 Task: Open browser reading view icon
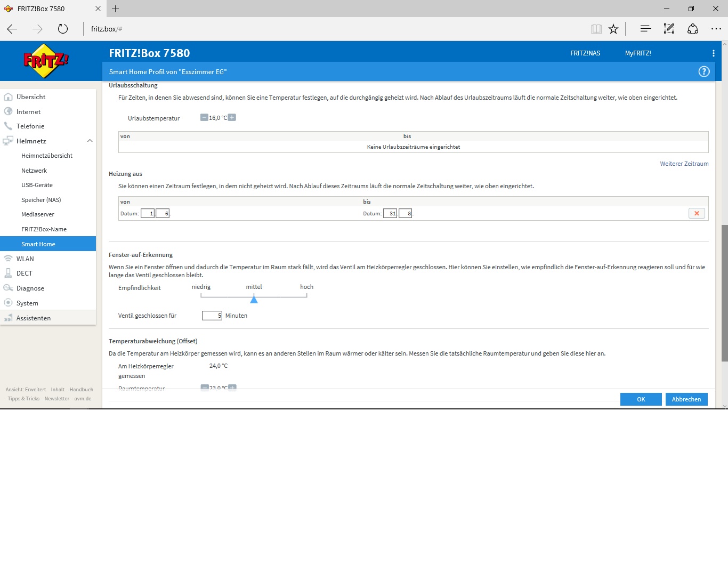(596, 29)
